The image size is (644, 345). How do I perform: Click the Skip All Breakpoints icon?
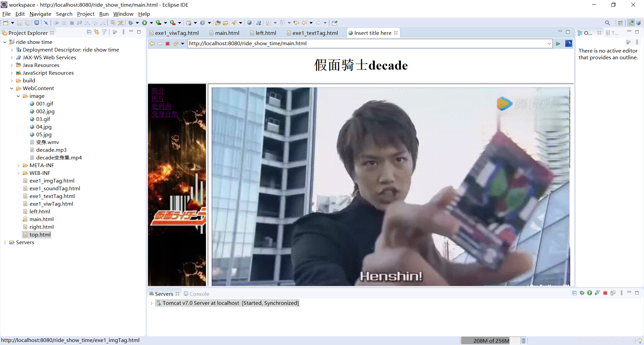pyautogui.click(x=46, y=23)
